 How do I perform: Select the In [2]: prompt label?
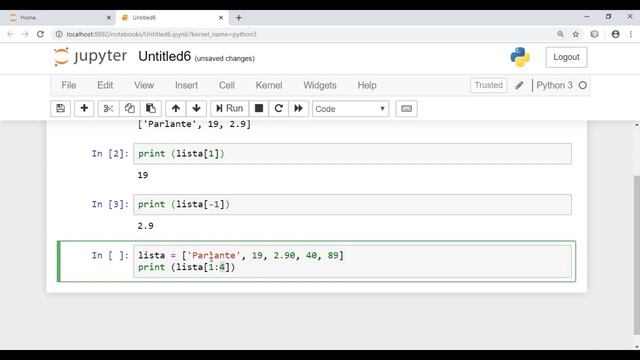click(110, 154)
